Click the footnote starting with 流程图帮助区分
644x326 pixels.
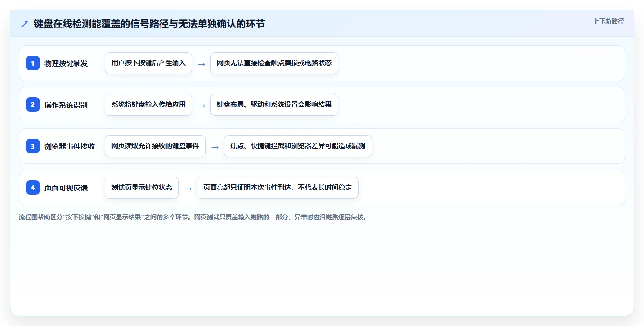point(193,217)
